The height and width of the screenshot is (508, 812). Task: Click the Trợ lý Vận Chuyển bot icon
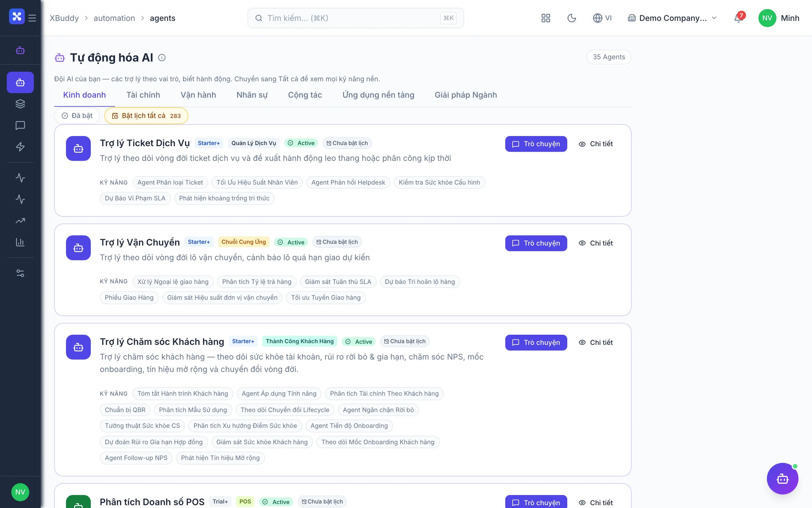click(x=78, y=248)
